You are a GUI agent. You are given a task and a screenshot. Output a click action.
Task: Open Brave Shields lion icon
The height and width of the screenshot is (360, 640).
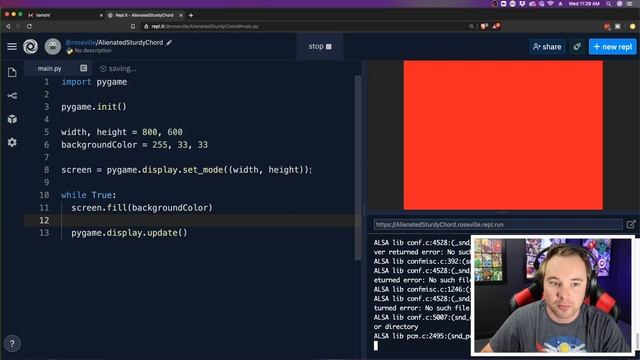point(484,26)
